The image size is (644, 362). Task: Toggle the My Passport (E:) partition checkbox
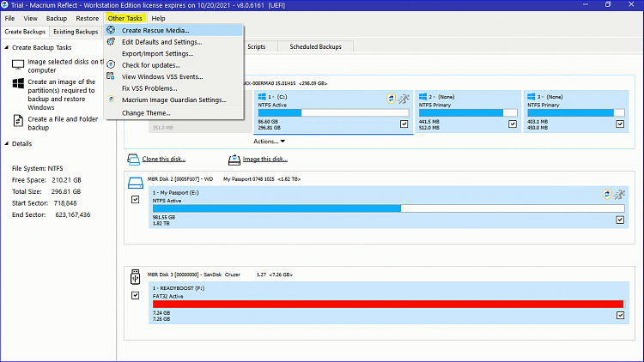[x=620, y=220]
